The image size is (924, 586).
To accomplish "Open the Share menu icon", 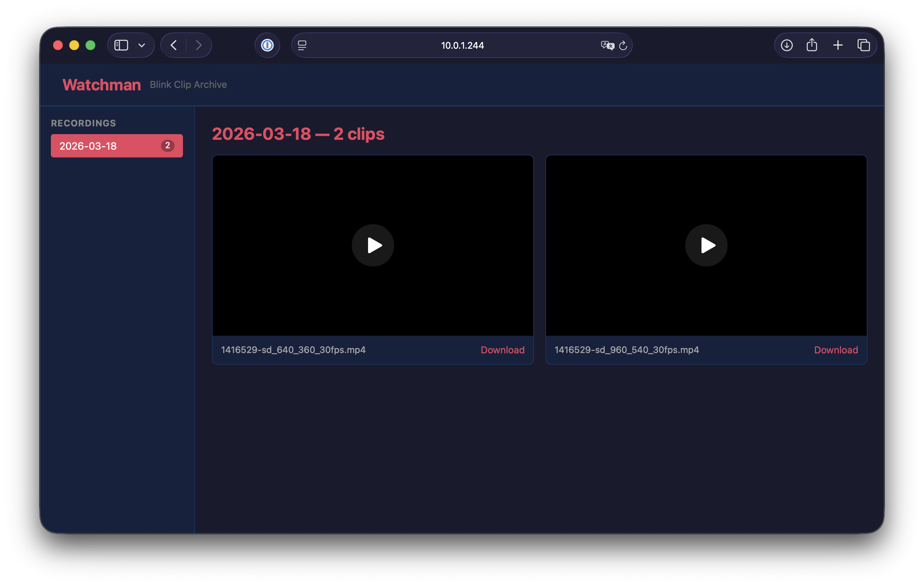I will (x=812, y=45).
